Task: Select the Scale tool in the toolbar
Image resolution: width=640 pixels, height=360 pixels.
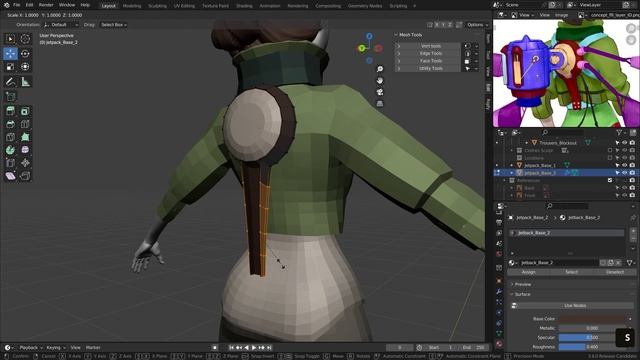Action: [10, 67]
